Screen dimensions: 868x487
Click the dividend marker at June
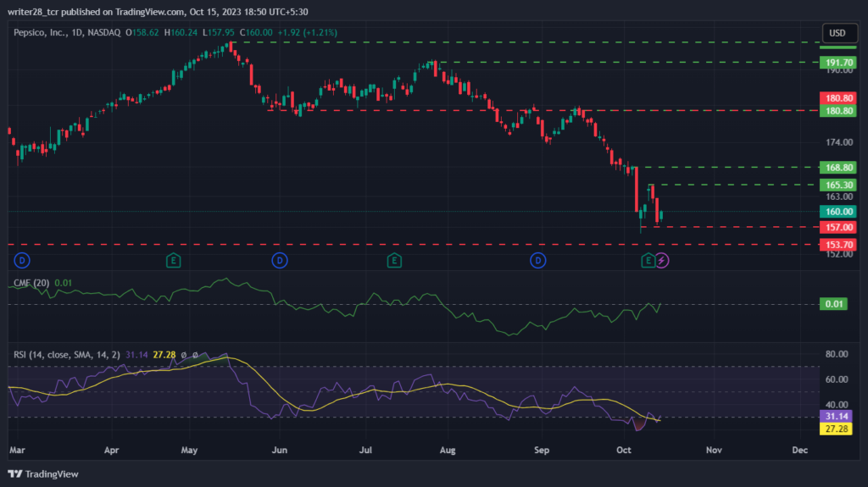[x=280, y=260]
